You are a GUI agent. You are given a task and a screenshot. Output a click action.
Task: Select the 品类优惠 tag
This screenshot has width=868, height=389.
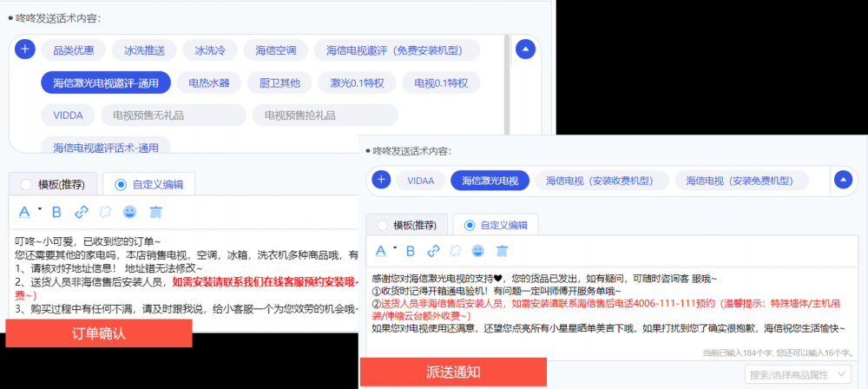click(73, 50)
